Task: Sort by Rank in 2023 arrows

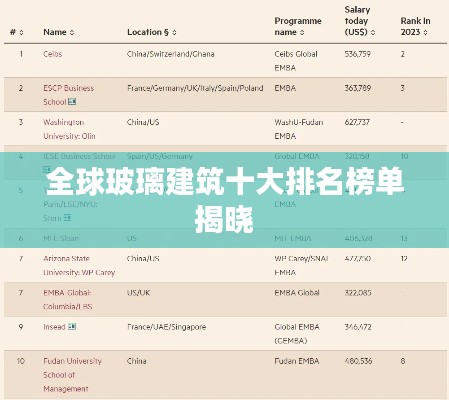Action: point(425,32)
